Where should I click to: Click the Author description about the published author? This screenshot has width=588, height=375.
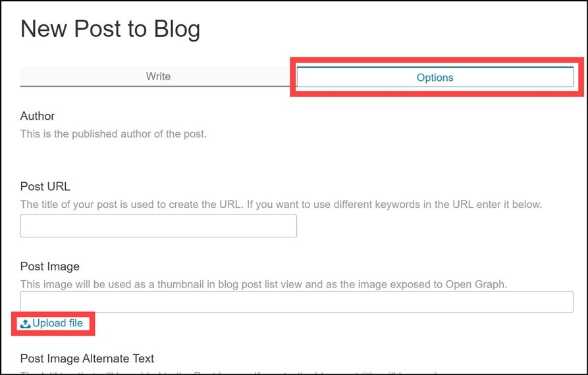(113, 134)
